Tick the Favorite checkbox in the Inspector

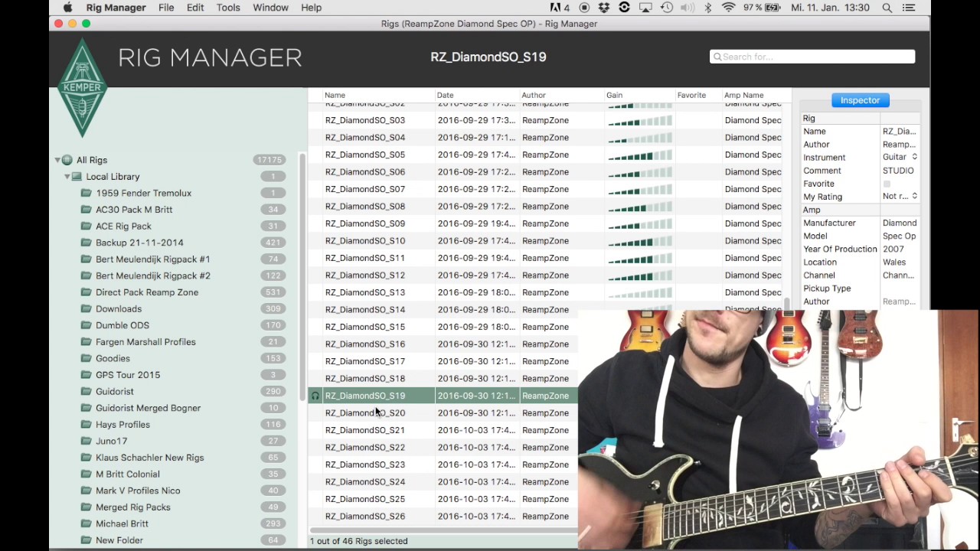tap(887, 184)
